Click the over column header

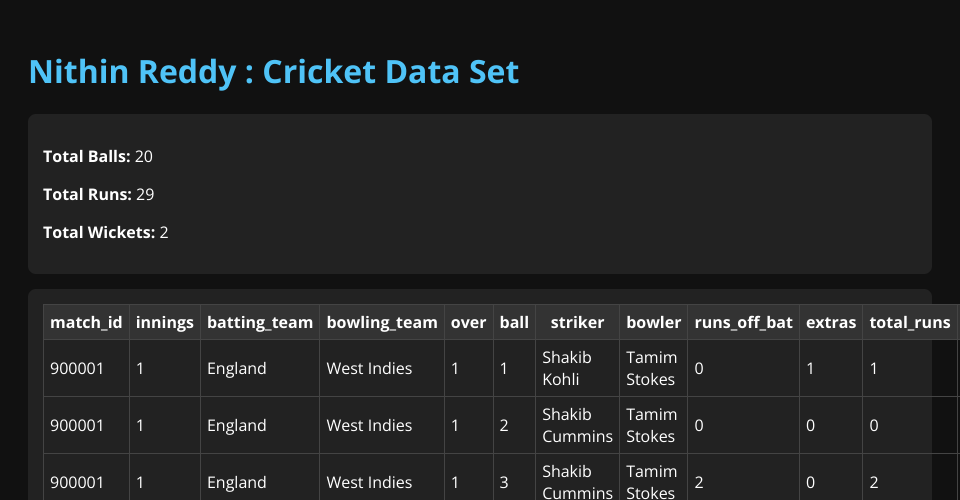point(468,322)
